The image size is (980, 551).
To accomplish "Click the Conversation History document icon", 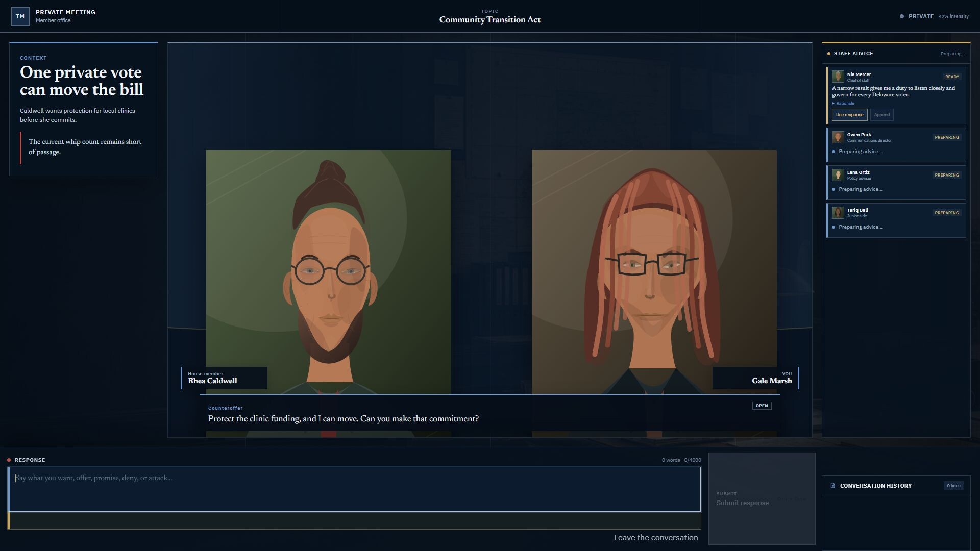I will 832,486.
